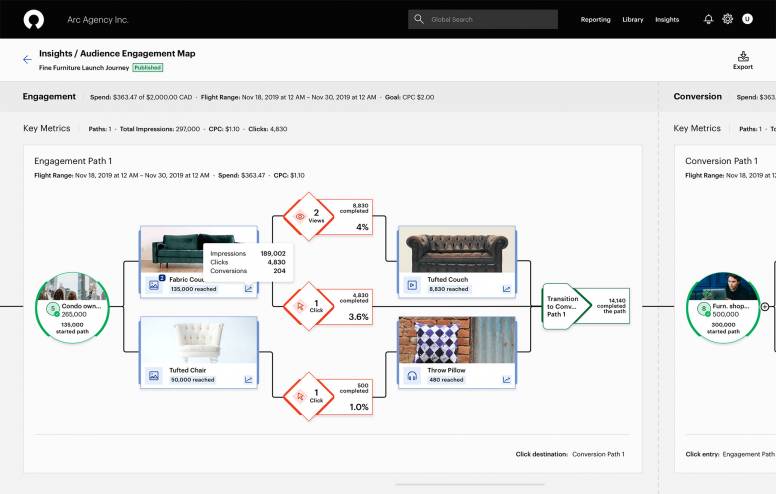Screen dimensions: 776x494
Task: Click the Arc Agency logo
Action: click(34, 19)
